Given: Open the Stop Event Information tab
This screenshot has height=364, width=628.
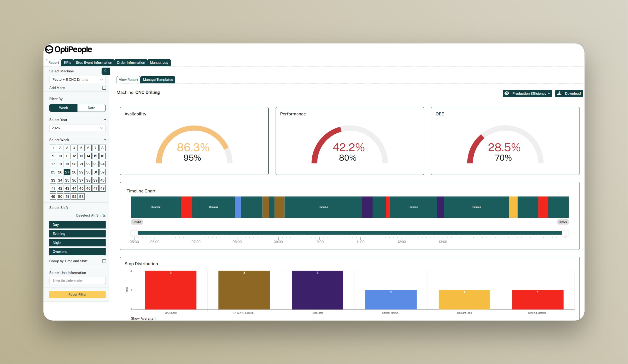Looking at the screenshot, I should pyautogui.click(x=94, y=63).
